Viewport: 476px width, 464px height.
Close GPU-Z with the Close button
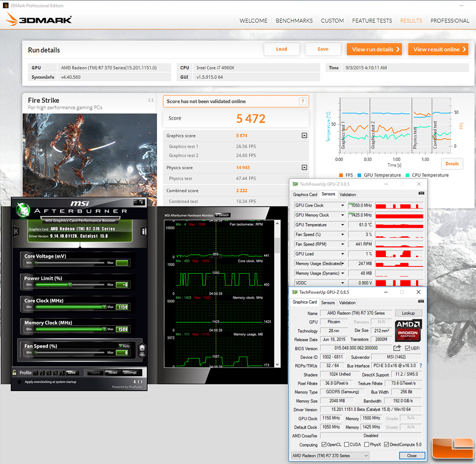tap(412, 456)
